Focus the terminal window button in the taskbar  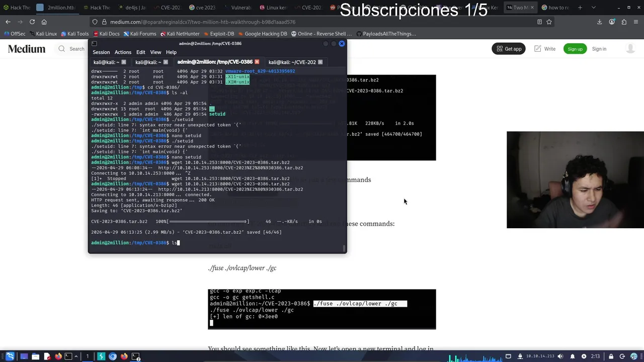click(136, 356)
